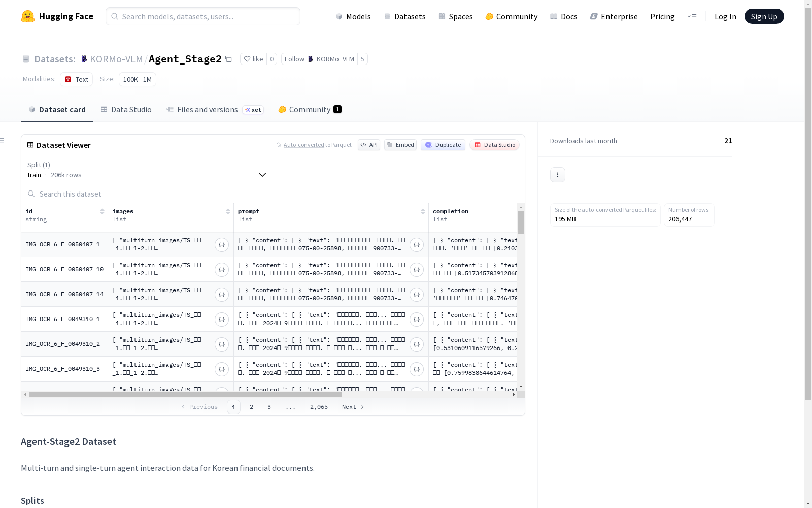Click the API button in Dataset Viewer
This screenshot has height=508, width=812.
[x=369, y=145]
